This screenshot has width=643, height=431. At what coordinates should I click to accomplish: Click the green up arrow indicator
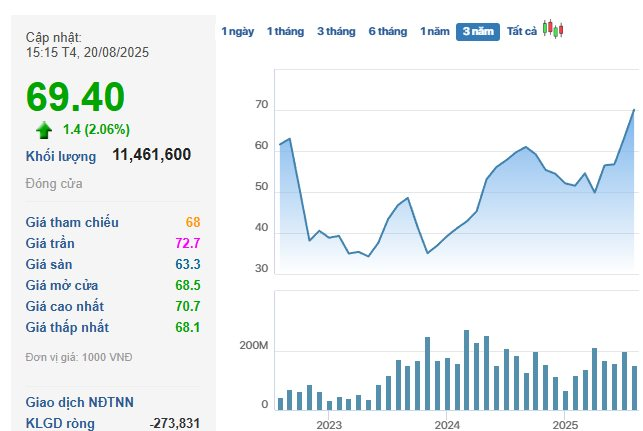[43, 129]
